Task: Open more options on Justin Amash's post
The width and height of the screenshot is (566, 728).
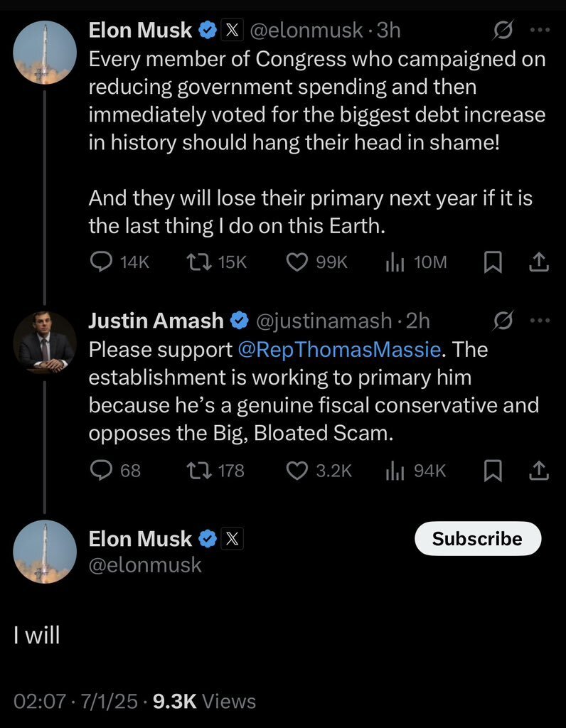Action: click(x=540, y=321)
